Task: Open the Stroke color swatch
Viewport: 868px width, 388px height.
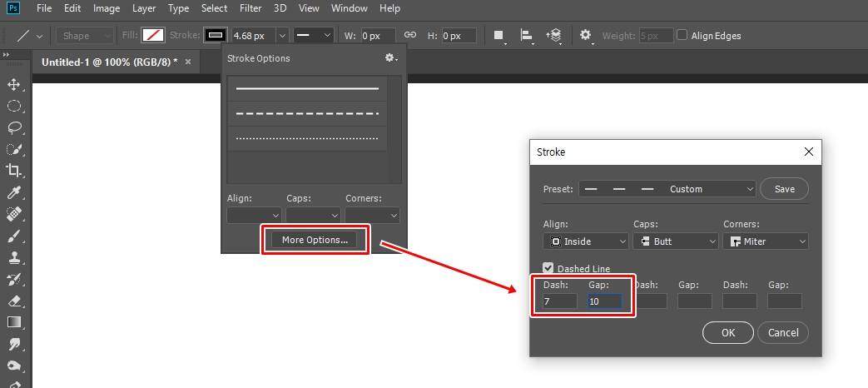Action: coord(216,36)
